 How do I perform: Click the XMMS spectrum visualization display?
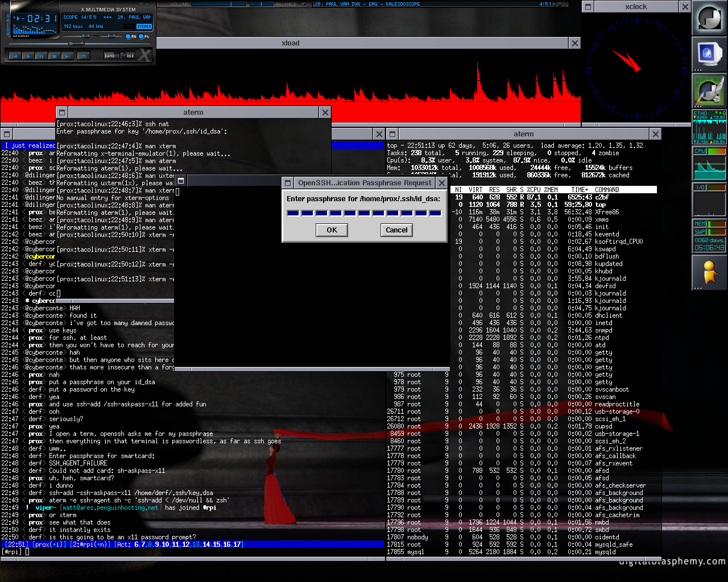tap(35, 29)
